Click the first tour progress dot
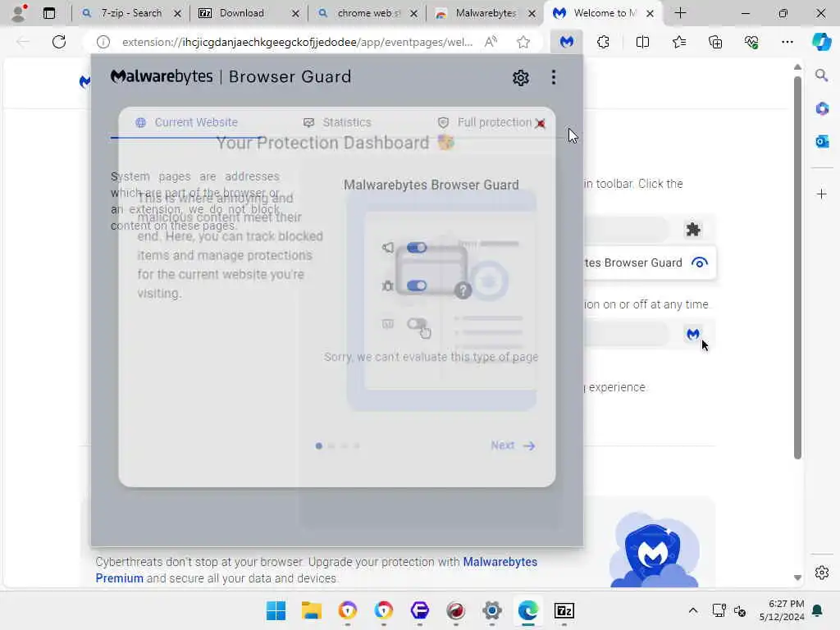Image resolution: width=840 pixels, height=630 pixels. (319, 445)
